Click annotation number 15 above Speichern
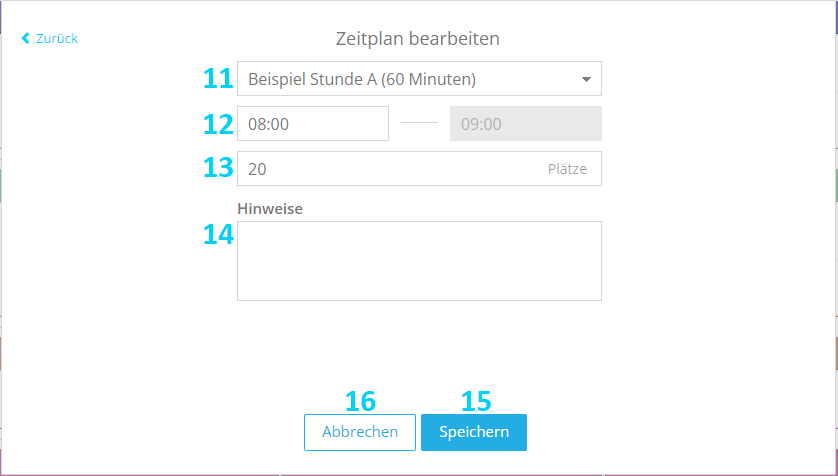 point(476,401)
